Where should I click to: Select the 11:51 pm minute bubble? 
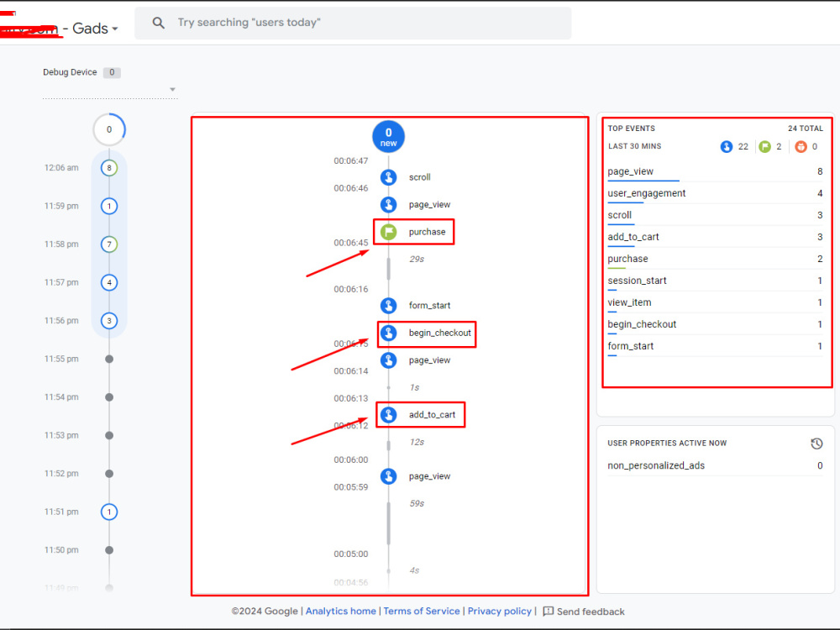(109, 512)
